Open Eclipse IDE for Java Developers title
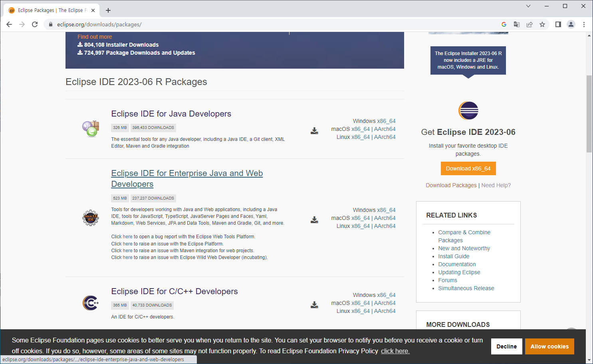The height and width of the screenshot is (364, 593). click(x=171, y=114)
